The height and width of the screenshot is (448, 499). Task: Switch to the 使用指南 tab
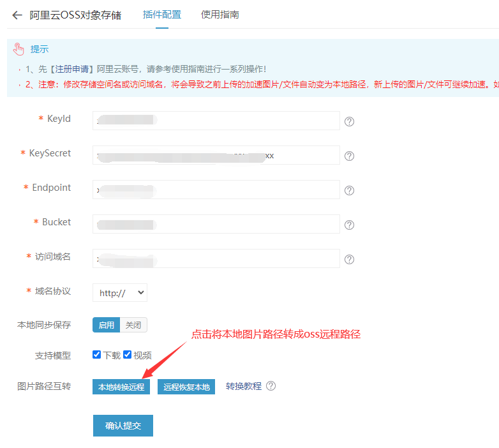220,15
